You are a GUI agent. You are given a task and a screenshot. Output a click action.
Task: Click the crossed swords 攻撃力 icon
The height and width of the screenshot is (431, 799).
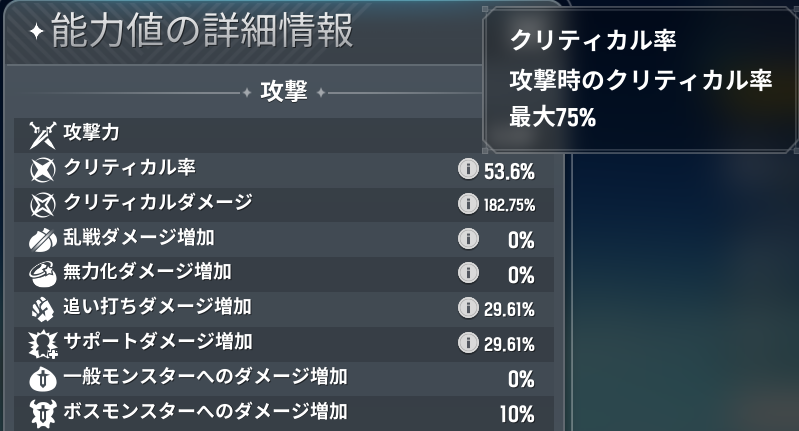[x=43, y=132]
